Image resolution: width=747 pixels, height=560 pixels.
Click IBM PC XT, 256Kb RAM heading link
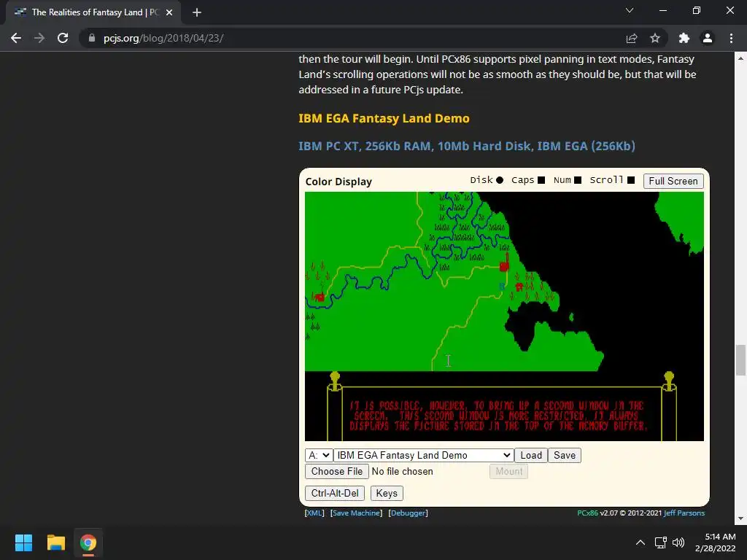[x=467, y=146]
